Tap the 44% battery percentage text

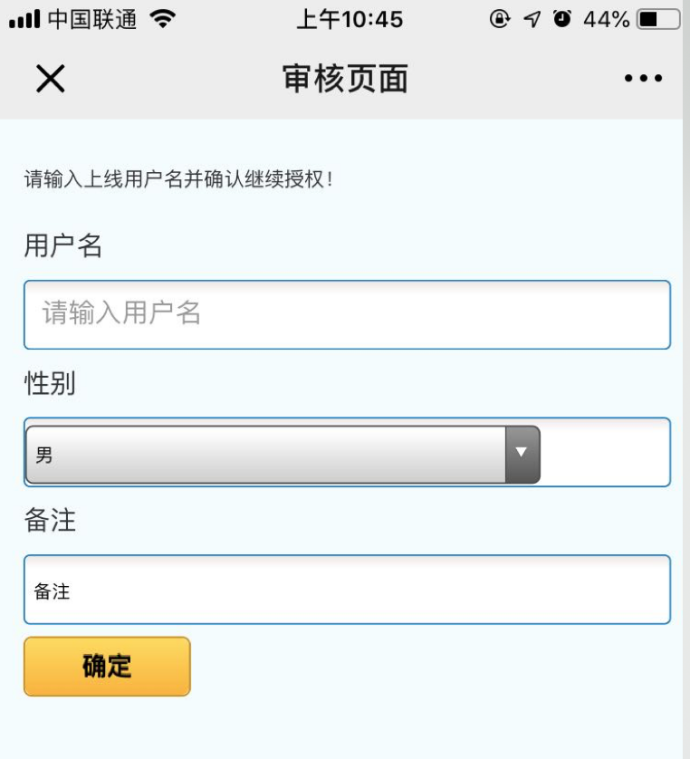click(x=606, y=19)
